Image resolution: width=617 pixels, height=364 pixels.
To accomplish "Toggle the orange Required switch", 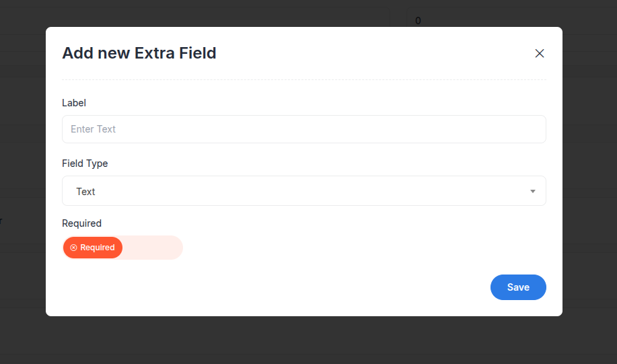I will (93, 248).
